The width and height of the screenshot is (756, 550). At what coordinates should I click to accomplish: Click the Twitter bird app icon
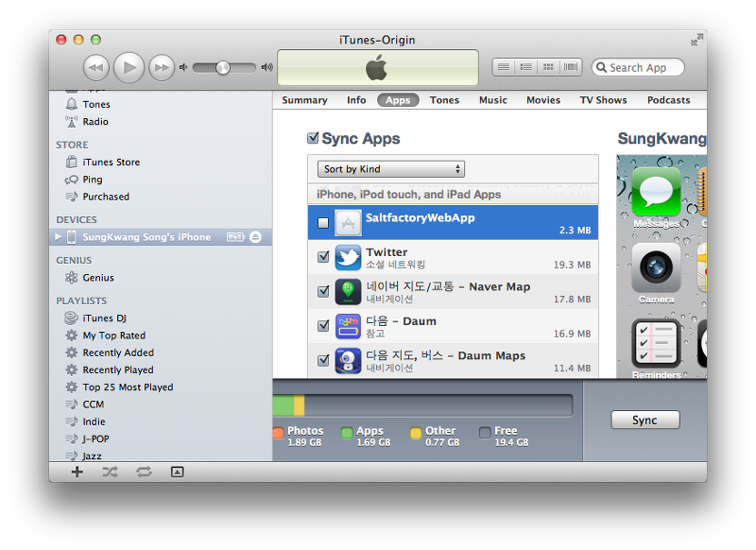(x=348, y=257)
